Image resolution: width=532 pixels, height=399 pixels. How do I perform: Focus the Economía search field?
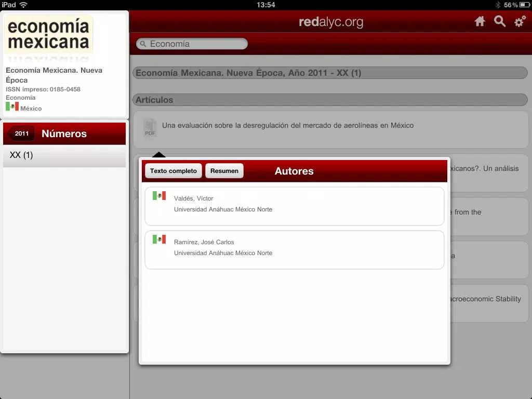click(192, 44)
